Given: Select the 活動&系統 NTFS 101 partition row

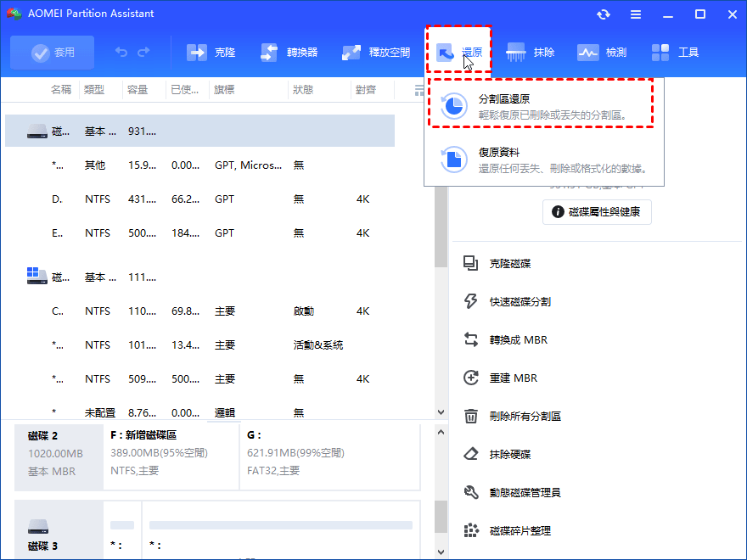Looking at the screenshot, I should pos(199,344).
